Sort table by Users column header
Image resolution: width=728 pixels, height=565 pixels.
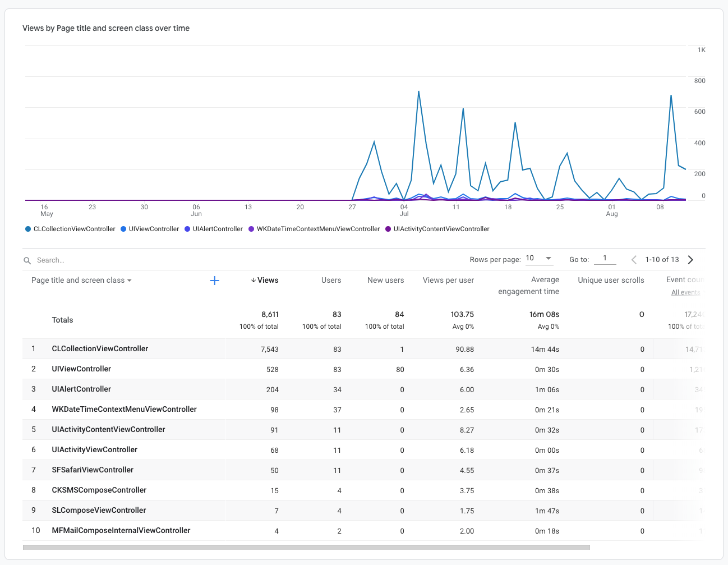click(331, 280)
